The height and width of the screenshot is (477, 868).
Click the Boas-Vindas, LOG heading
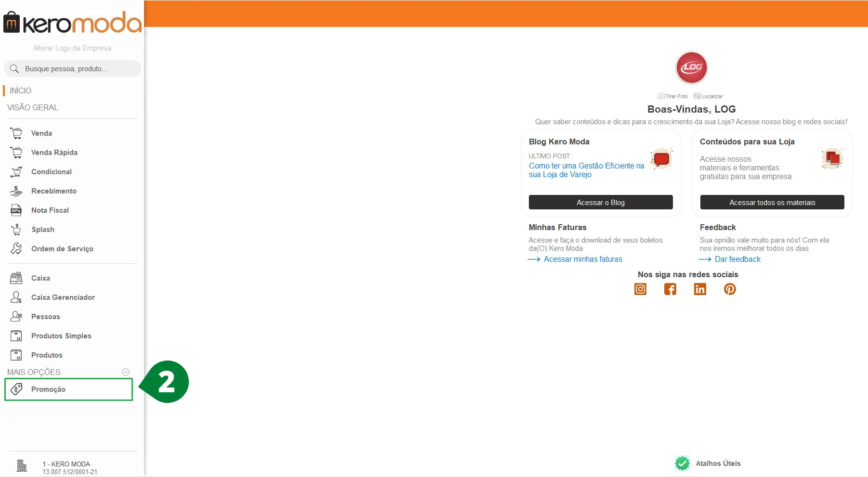[x=691, y=109]
